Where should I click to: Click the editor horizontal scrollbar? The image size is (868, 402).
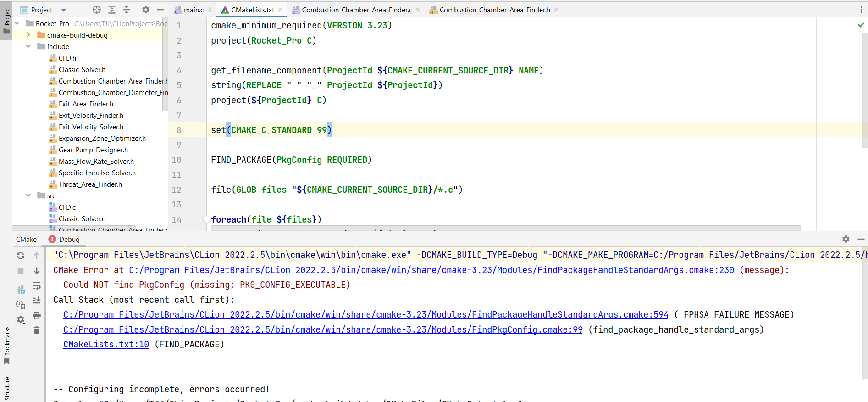coord(505,228)
